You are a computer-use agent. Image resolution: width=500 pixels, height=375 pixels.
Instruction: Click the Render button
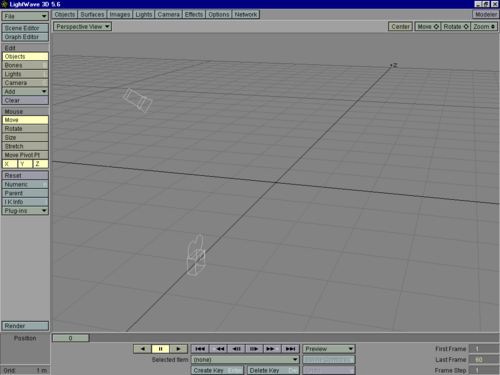tap(25, 326)
